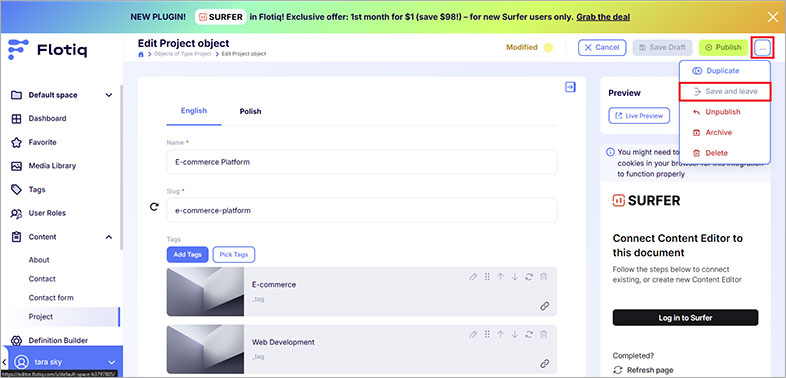Click the home icon in the breadcrumb

point(141,54)
